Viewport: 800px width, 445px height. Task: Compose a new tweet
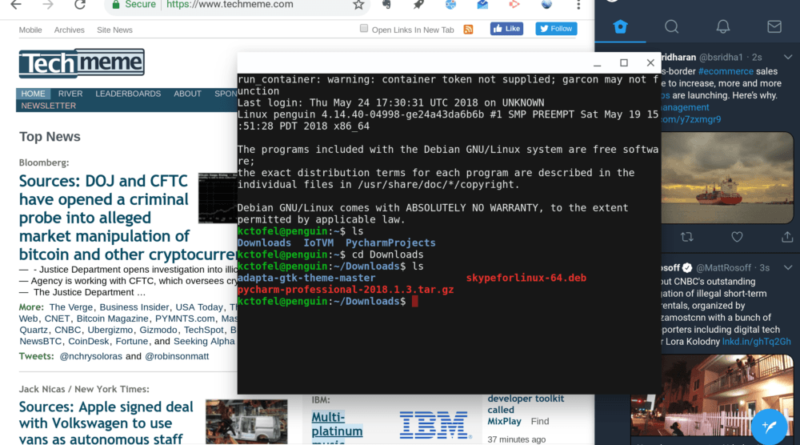(769, 427)
